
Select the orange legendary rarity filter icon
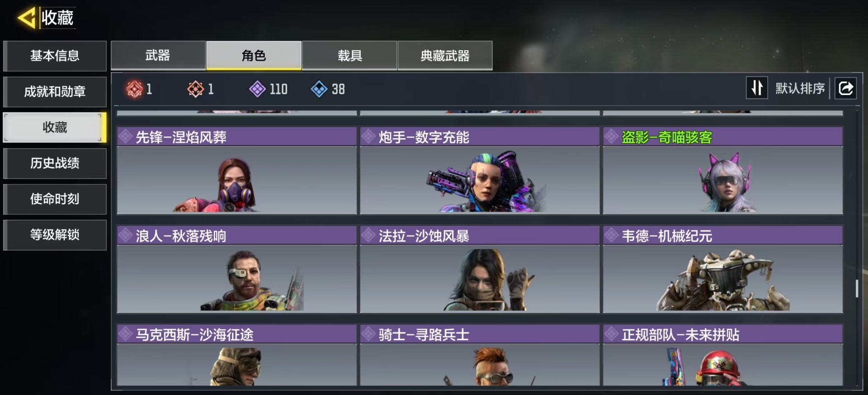click(196, 89)
